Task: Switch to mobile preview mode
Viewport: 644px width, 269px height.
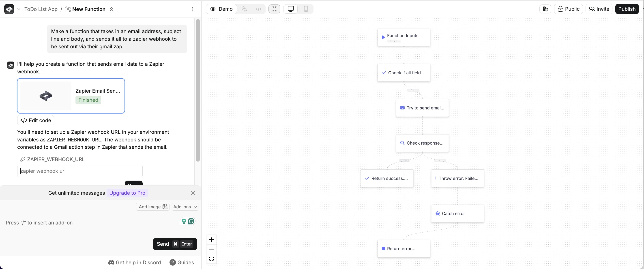Action: click(305, 9)
